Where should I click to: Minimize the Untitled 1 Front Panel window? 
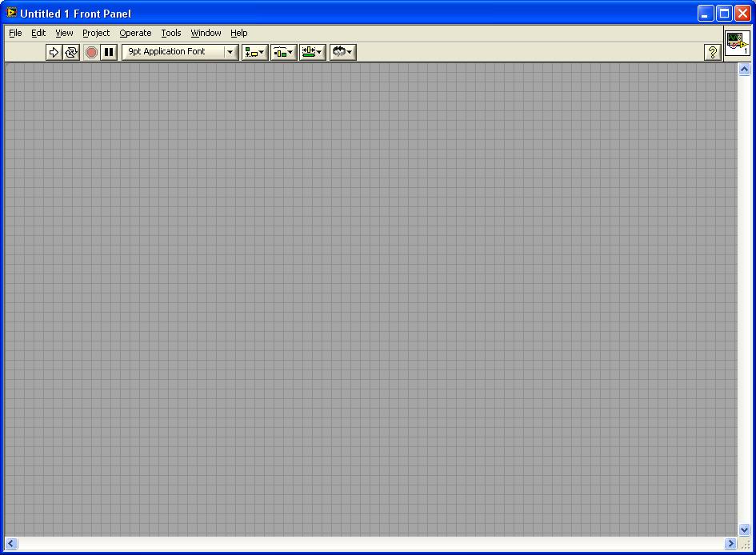coord(706,14)
